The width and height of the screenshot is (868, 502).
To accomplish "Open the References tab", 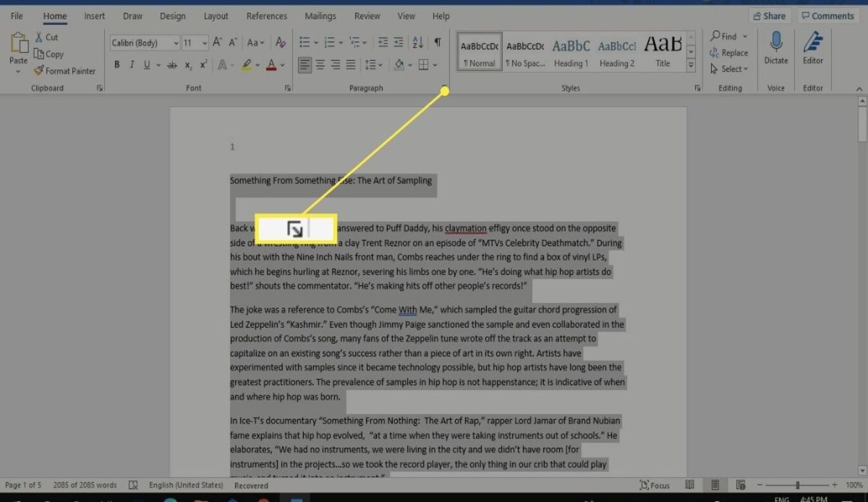I will coord(267,16).
